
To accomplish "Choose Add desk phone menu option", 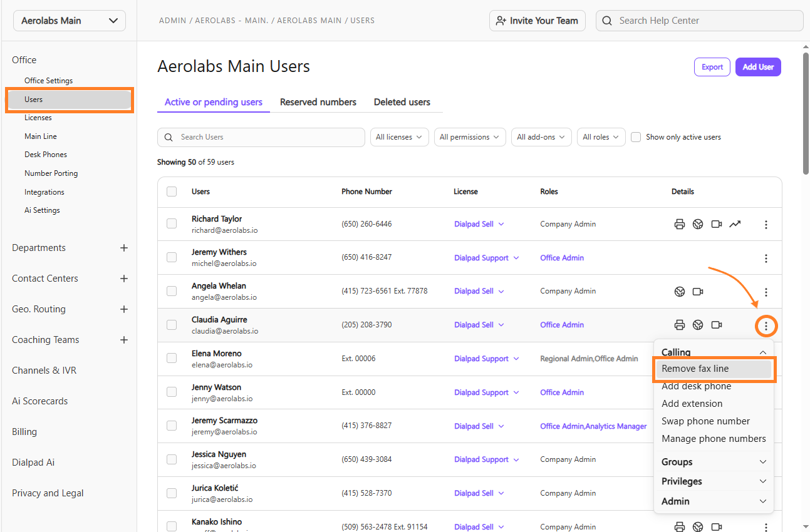I will 697,386.
